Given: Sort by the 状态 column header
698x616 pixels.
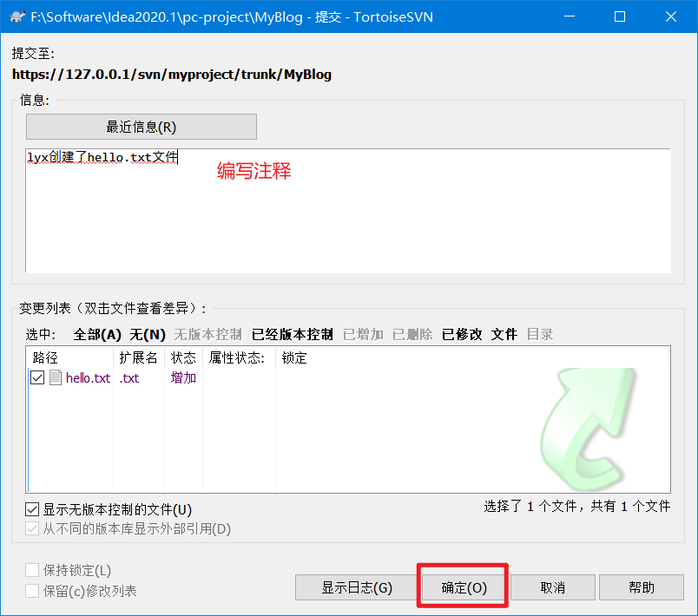Looking at the screenshot, I should 183,357.
